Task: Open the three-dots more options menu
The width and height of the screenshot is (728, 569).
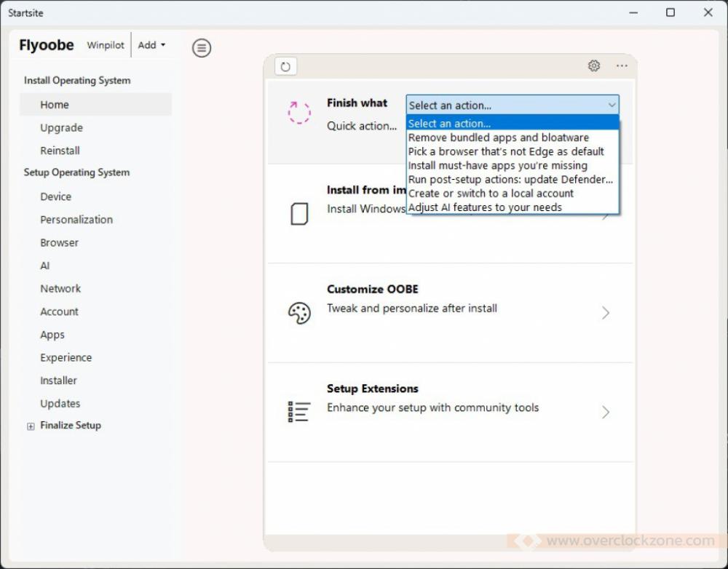Action: 622,66
